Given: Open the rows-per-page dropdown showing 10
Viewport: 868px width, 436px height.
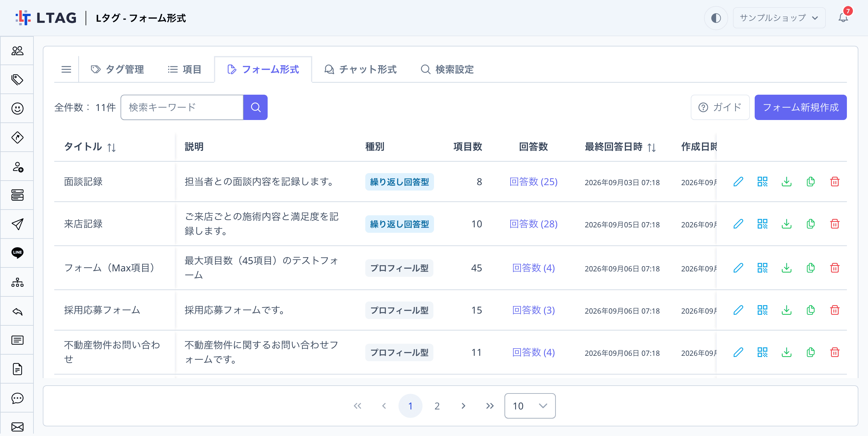Looking at the screenshot, I should coord(530,406).
